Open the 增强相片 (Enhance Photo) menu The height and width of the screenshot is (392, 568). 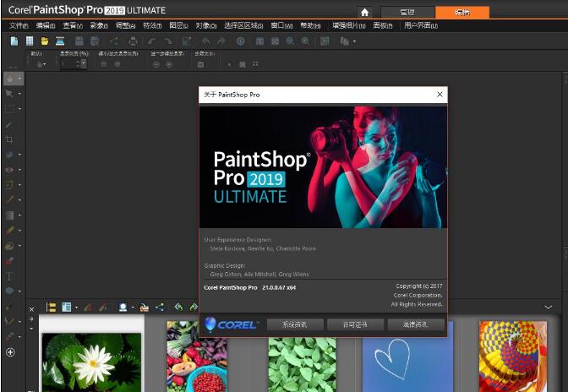point(349,25)
